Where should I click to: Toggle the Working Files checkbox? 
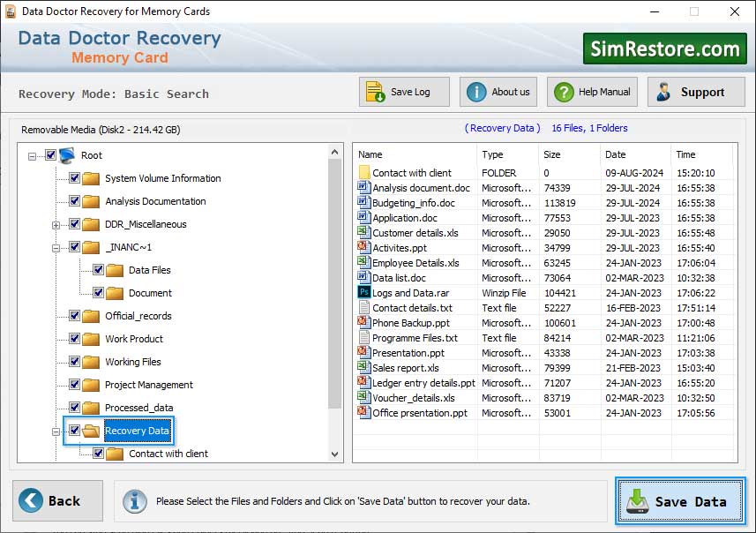[x=74, y=361]
